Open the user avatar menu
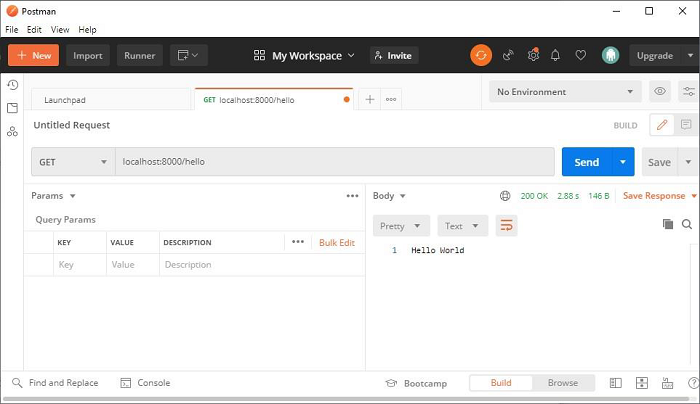Viewport: 700px width, 404px height. click(610, 55)
